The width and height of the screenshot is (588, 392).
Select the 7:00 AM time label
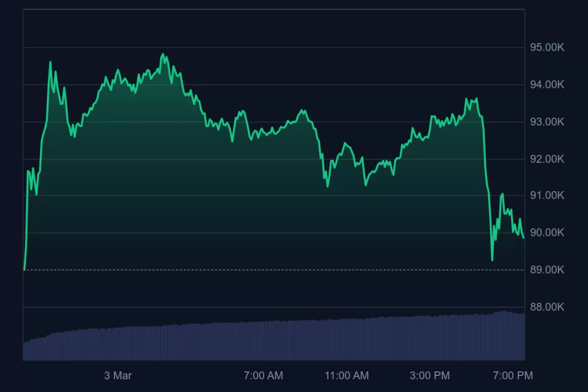(x=263, y=376)
